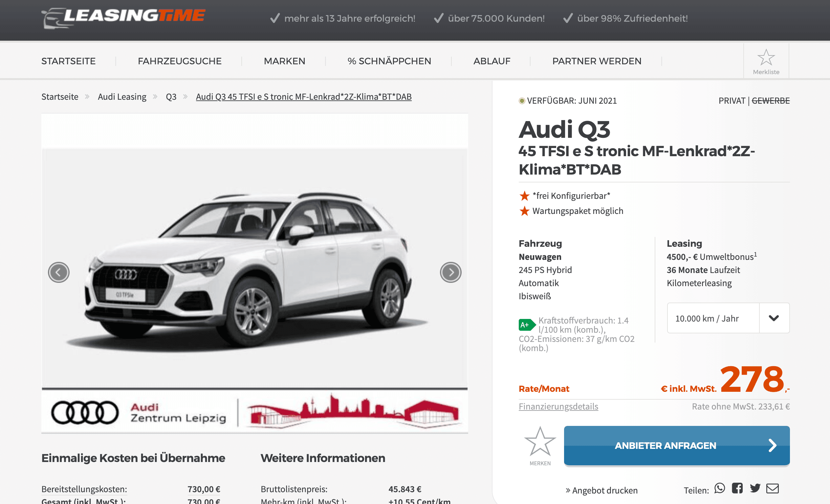Switch to GEWERBE pricing
The height and width of the screenshot is (504, 830).
770,101
